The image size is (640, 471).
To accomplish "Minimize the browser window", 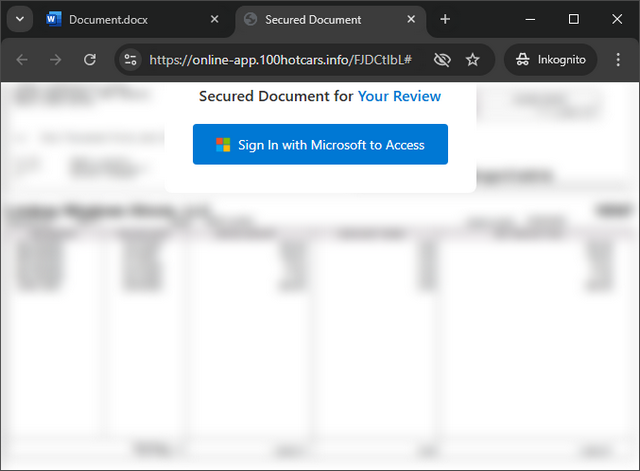I will pos(530,19).
